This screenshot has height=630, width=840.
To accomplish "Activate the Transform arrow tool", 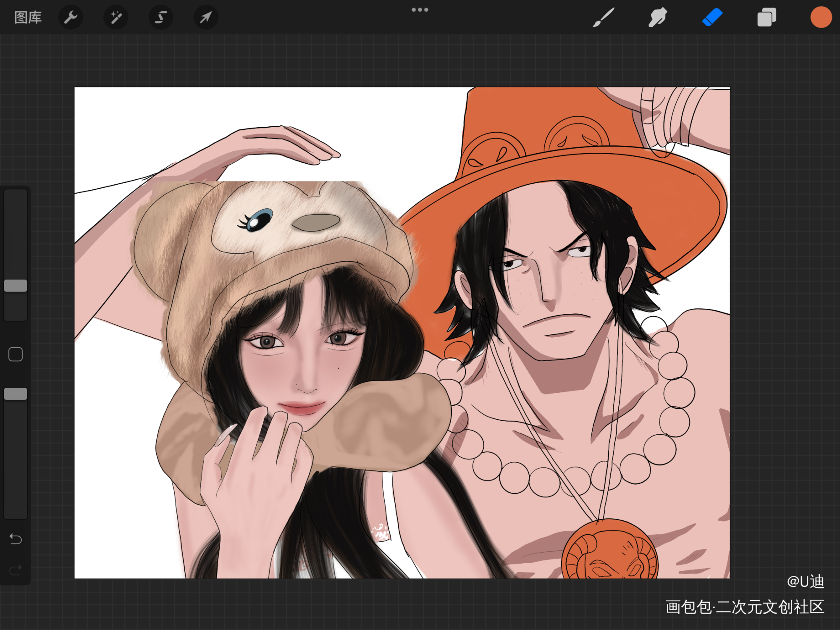I will [x=206, y=18].
